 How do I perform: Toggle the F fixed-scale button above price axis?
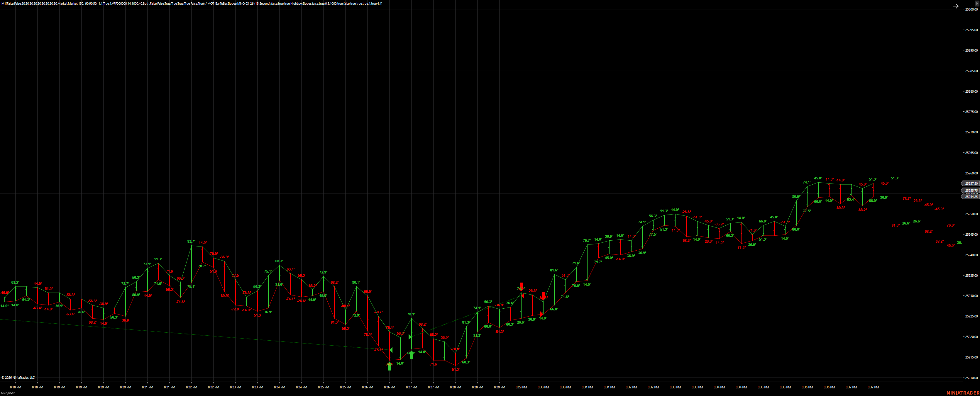coord(978,3)
